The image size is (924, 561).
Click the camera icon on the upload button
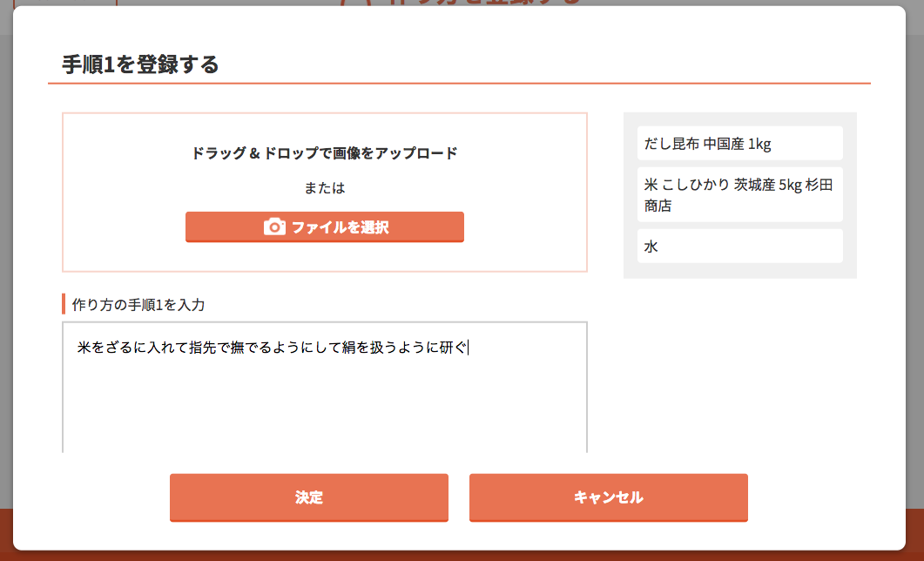coord(274,226)
